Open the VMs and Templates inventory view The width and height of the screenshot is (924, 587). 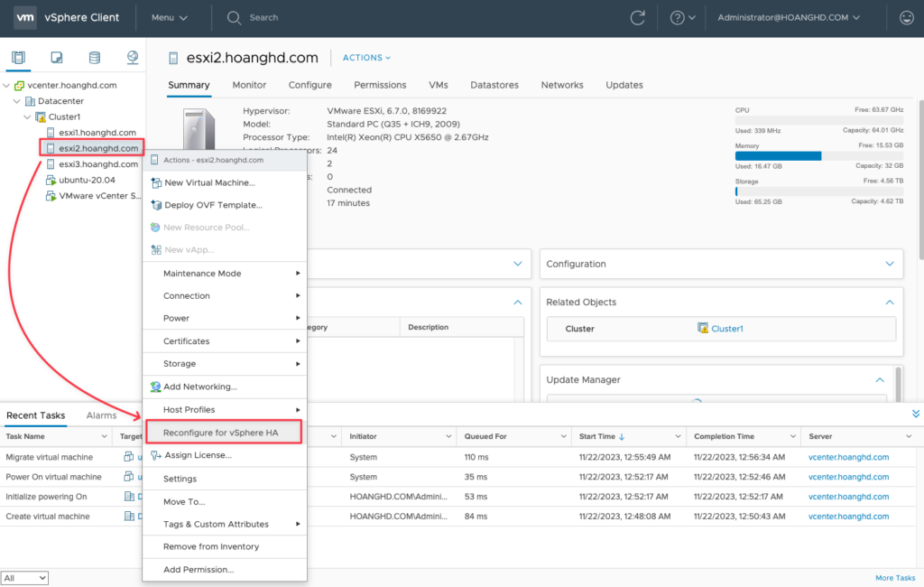pyautogui.click(x=57, y=57)
